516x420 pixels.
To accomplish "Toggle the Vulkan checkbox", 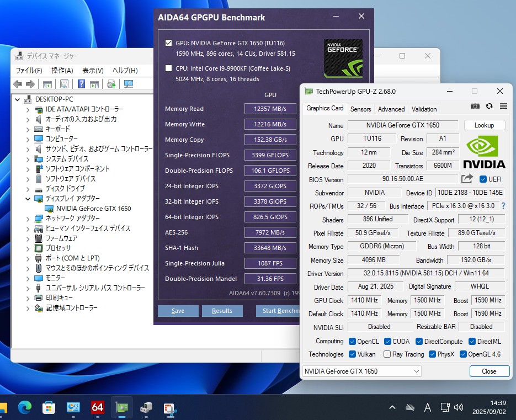I will [352, 354].
